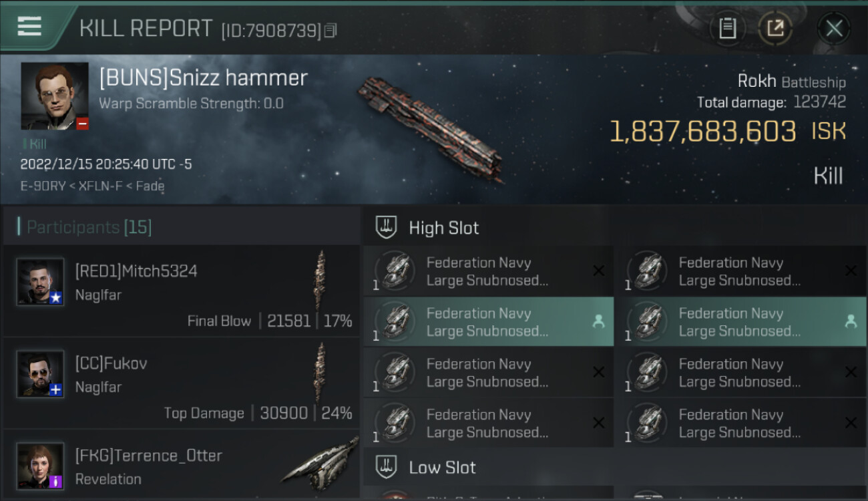
Task: Open Fukov's pilot portrait
Action: 40,373
